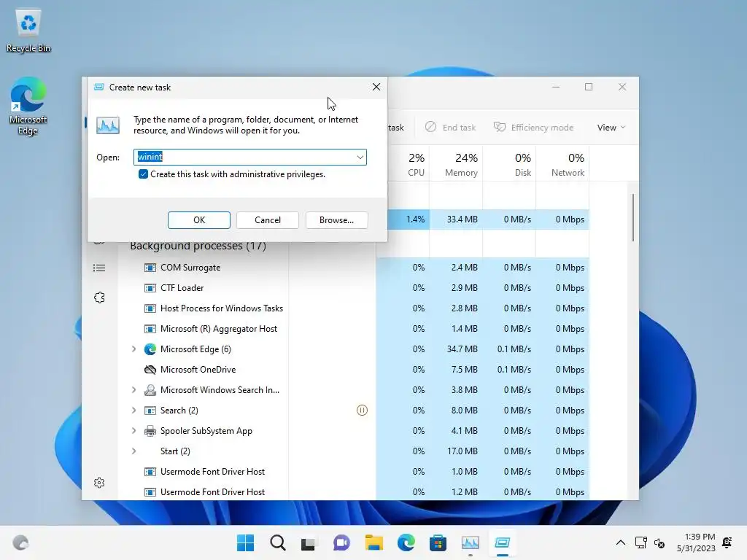Click Cancel in Create new task dialog

point(267,220)
